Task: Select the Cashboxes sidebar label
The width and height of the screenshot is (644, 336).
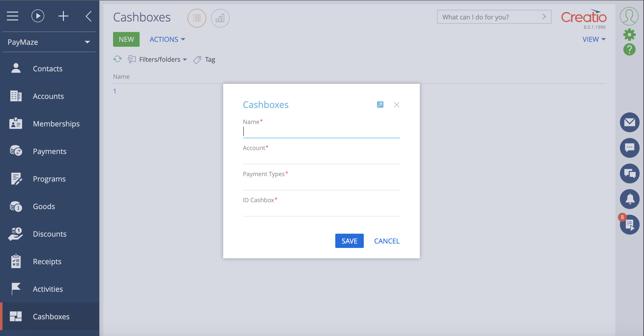Action: tap(51, 316)
